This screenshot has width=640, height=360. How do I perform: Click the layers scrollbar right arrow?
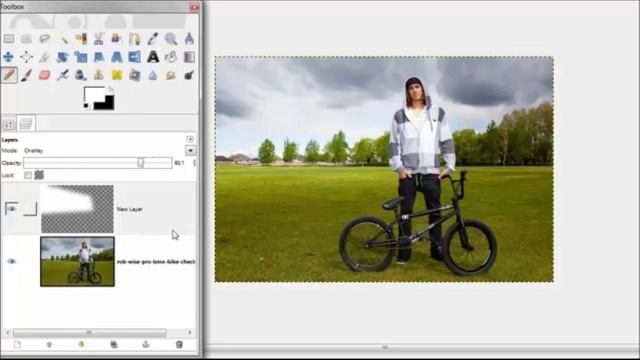click(190, 333)
